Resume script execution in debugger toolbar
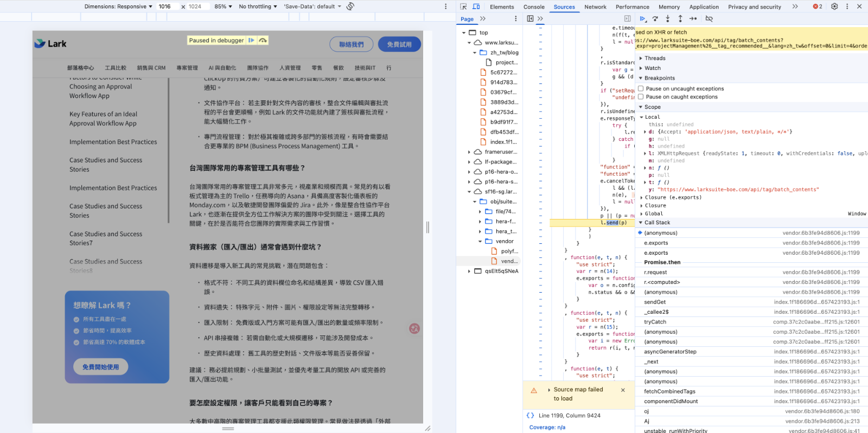Viewport: 868px width, 433px height. point(643,18)
